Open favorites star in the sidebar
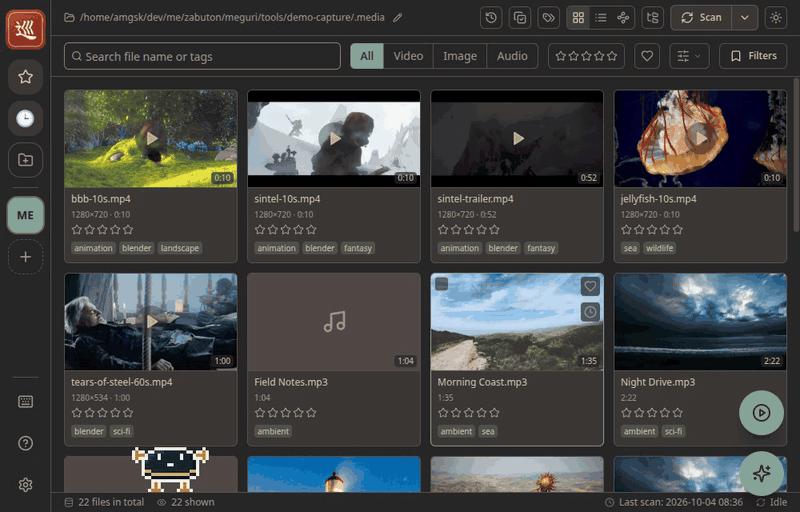800x512 pixels. 26,76
